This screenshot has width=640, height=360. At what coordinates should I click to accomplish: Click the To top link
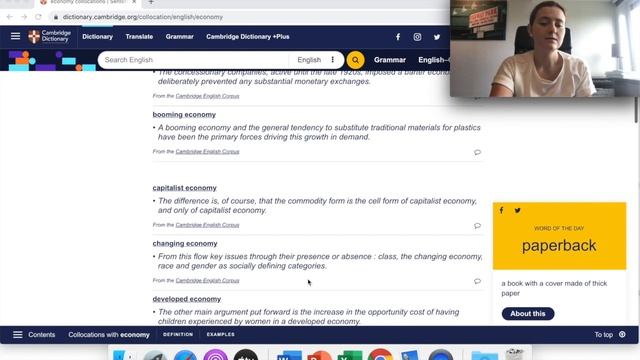point(603,335)
